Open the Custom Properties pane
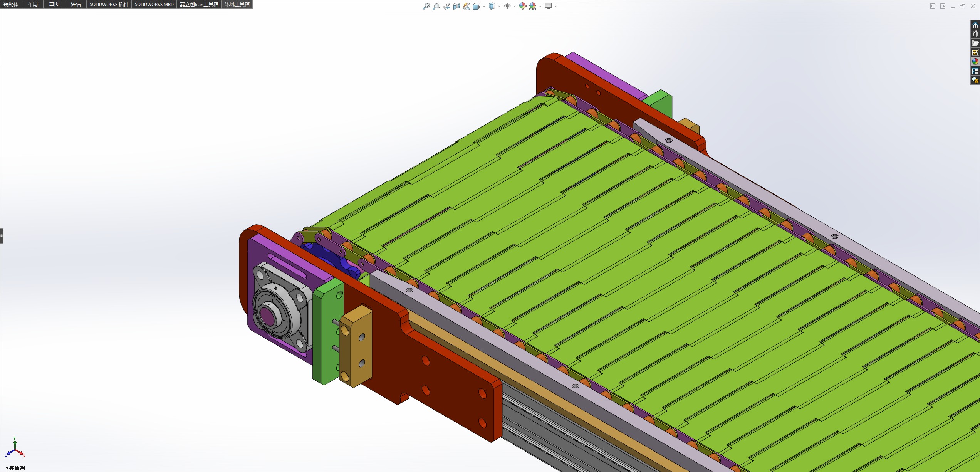 coord(975,71)
